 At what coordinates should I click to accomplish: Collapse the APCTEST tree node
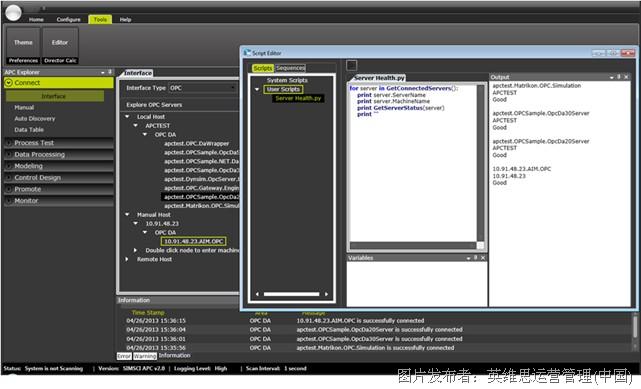[x=136, y=126]
